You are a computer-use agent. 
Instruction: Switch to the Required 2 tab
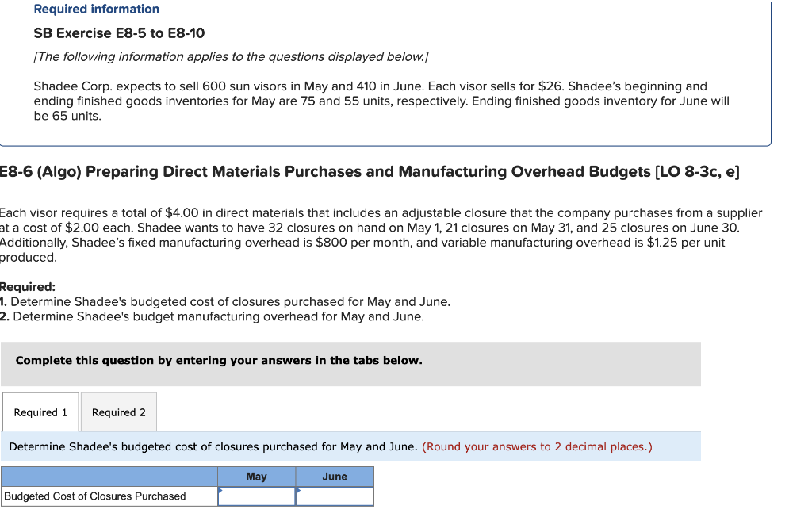119,412
